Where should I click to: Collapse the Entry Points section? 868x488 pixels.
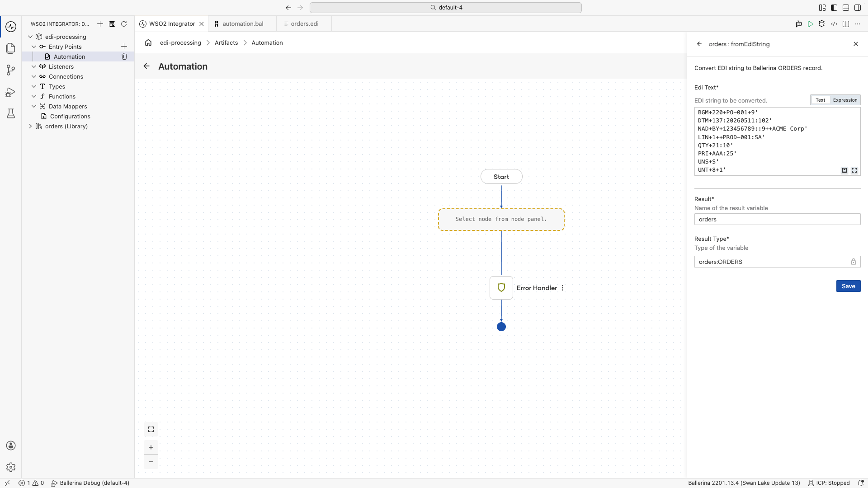click(34, 47)
